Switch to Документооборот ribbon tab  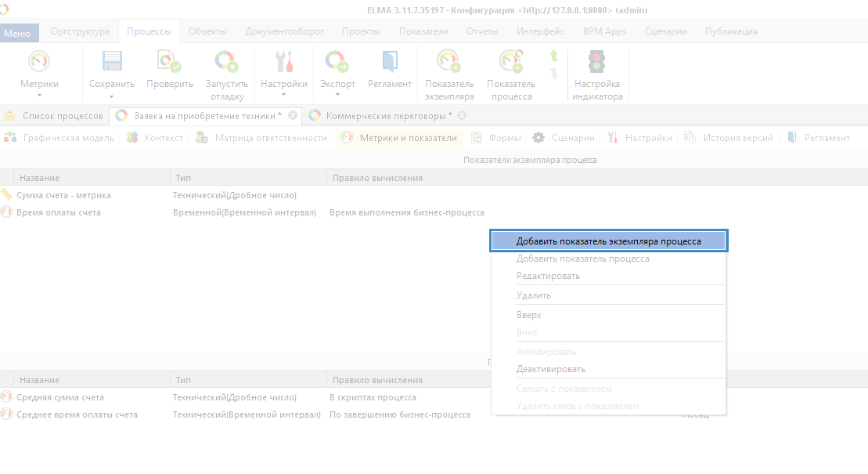283,31
